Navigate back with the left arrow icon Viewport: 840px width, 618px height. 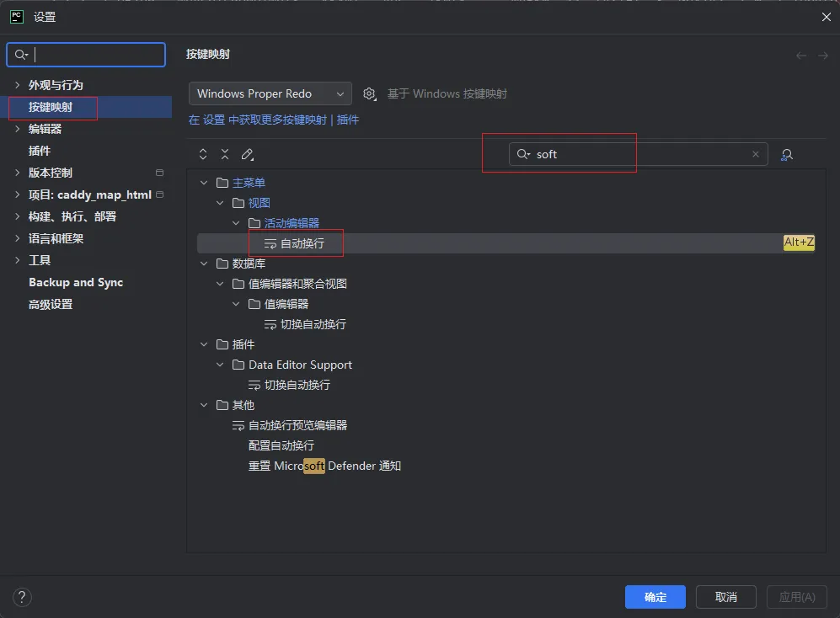pos(801,56)
